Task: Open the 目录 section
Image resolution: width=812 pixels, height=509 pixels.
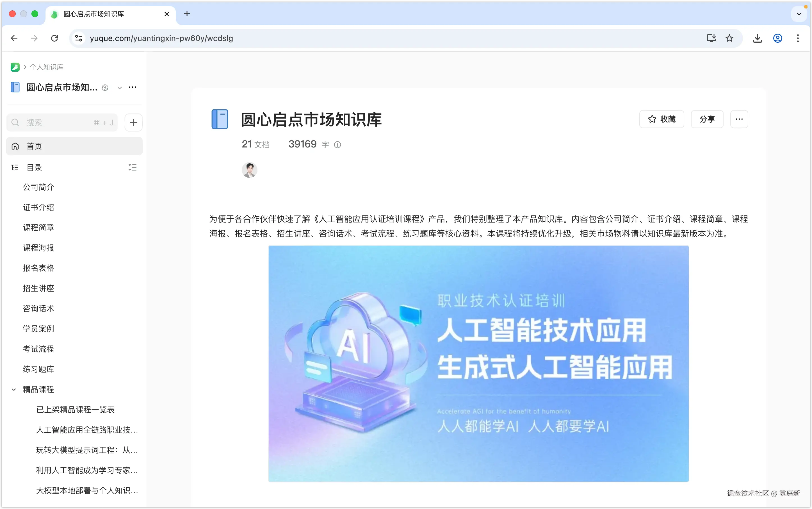Action: click(x=34, y=167)
